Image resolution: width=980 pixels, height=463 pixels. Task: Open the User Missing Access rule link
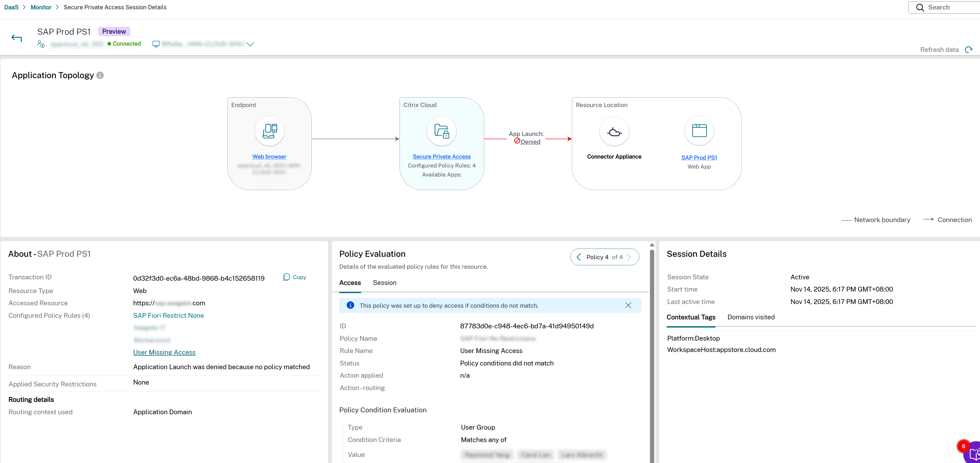coord(164,352)
